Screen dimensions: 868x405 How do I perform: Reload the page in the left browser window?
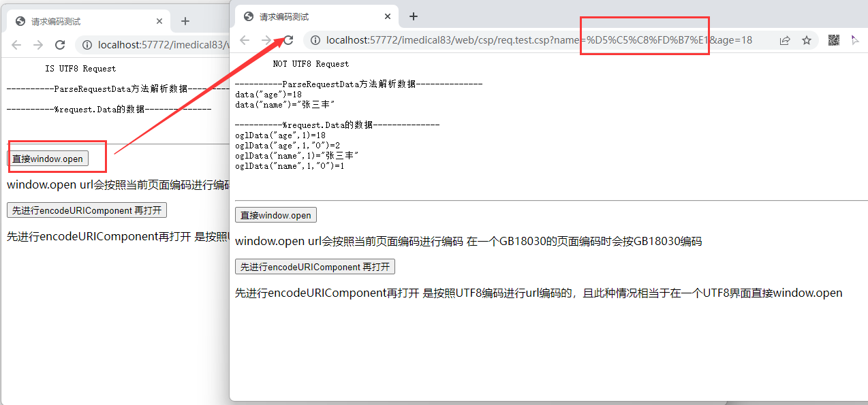point(60,45)
